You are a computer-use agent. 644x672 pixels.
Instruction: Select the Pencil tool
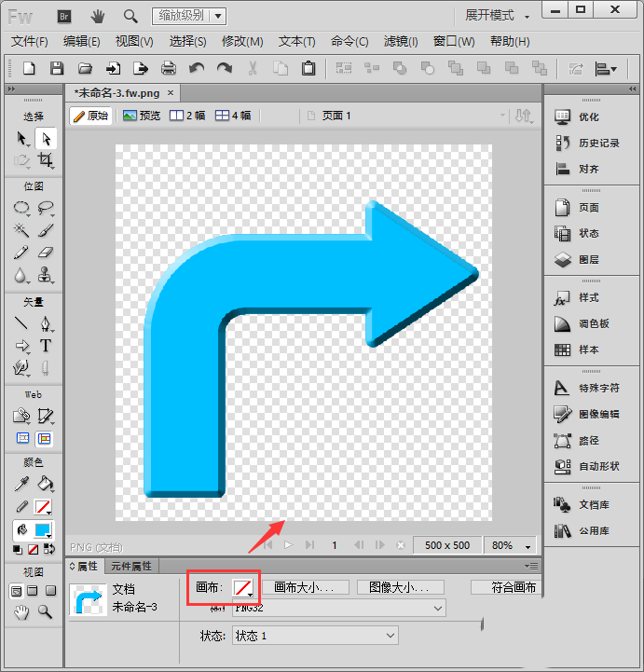click(x=21, y=253)
